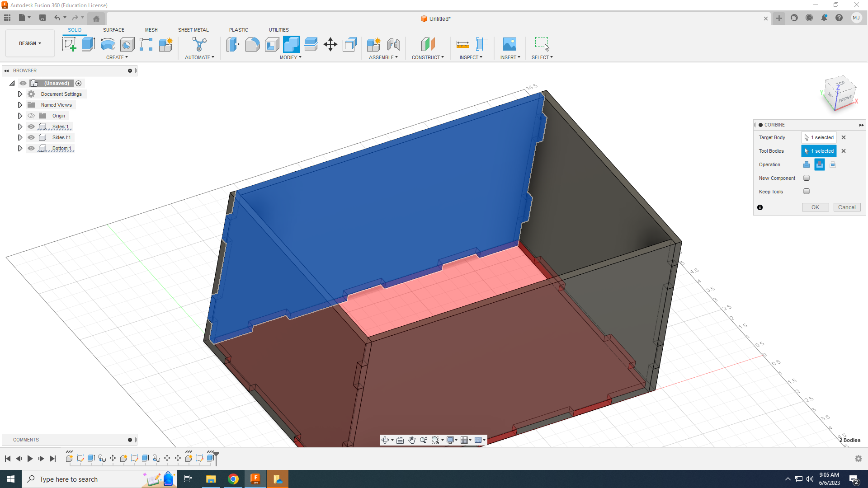Hide the Sides:1 body with its eye toggle

(x=31, y=127)
